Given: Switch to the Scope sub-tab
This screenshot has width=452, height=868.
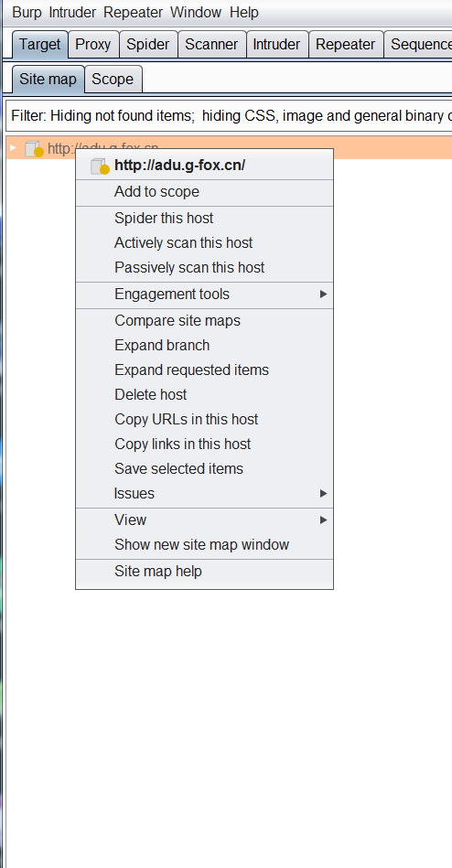Looking at the screenshot, I should tap(113, 80).
